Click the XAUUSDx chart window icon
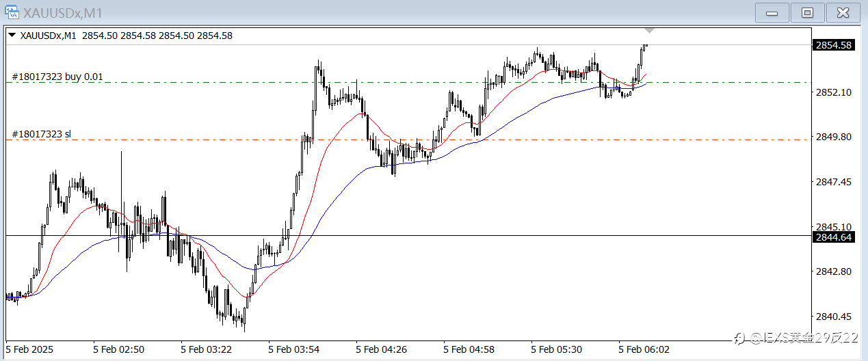The image size is (868, 361). [x=12, y=12]
